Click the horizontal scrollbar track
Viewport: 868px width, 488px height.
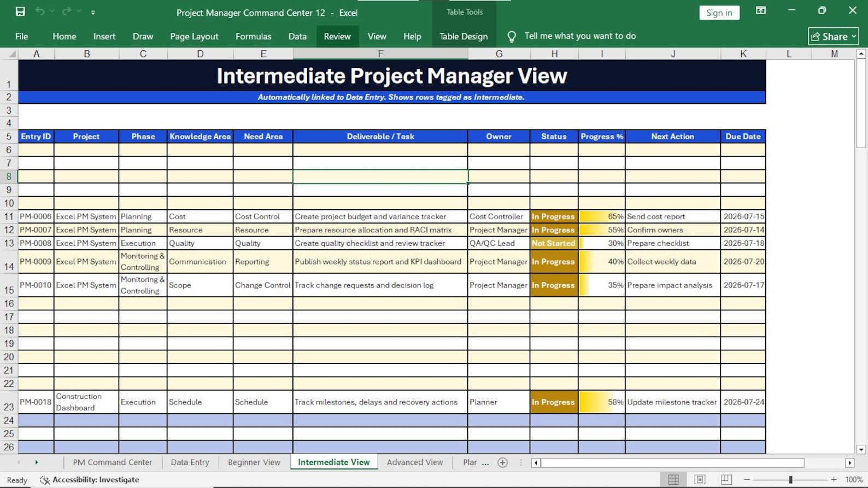[825, 463]
